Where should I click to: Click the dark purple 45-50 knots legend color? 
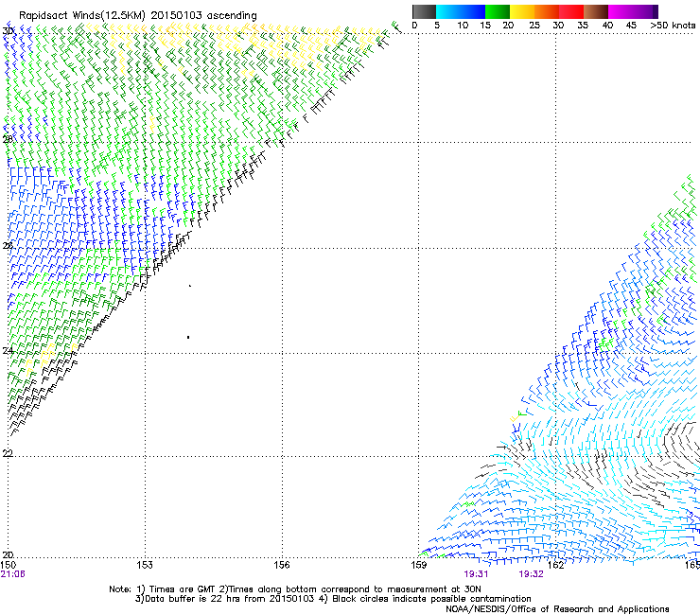pyautogui.click(x=645, y=11)
